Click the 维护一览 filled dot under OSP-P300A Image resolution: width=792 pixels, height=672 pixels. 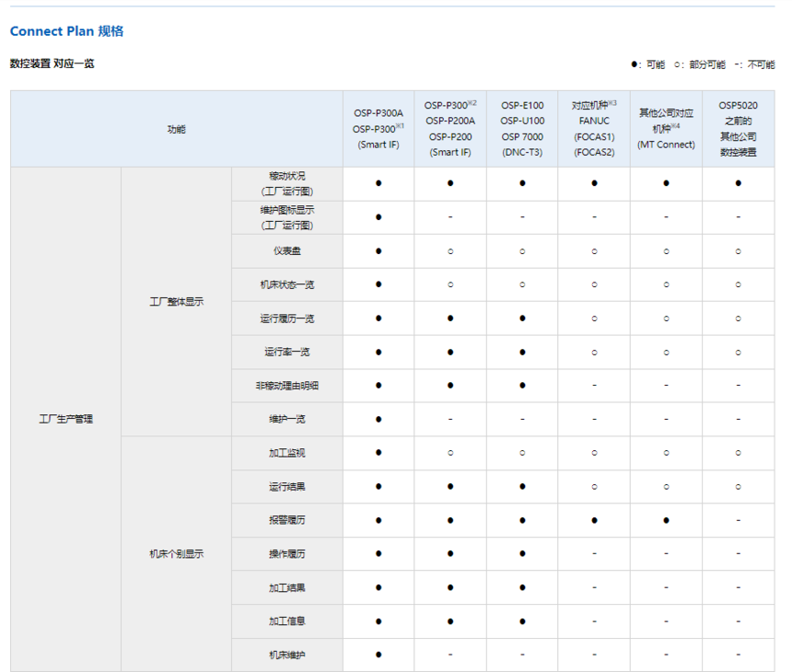pyautogui.click(x=379, y=419)
